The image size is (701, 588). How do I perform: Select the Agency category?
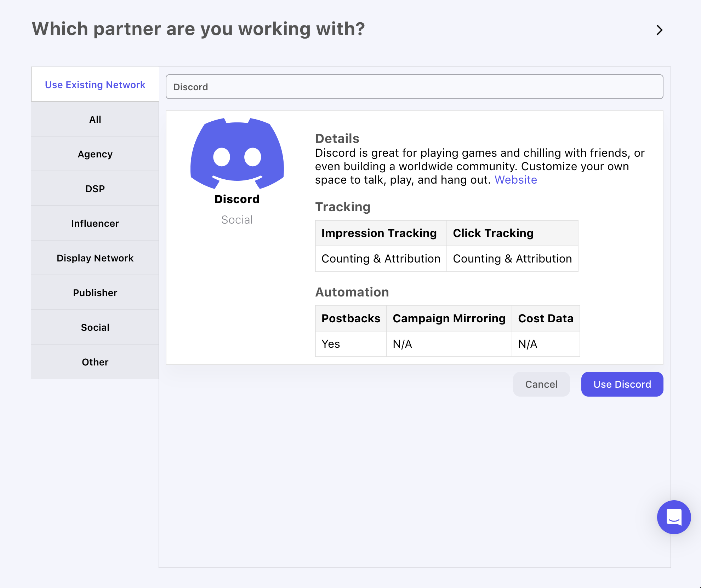95,154
